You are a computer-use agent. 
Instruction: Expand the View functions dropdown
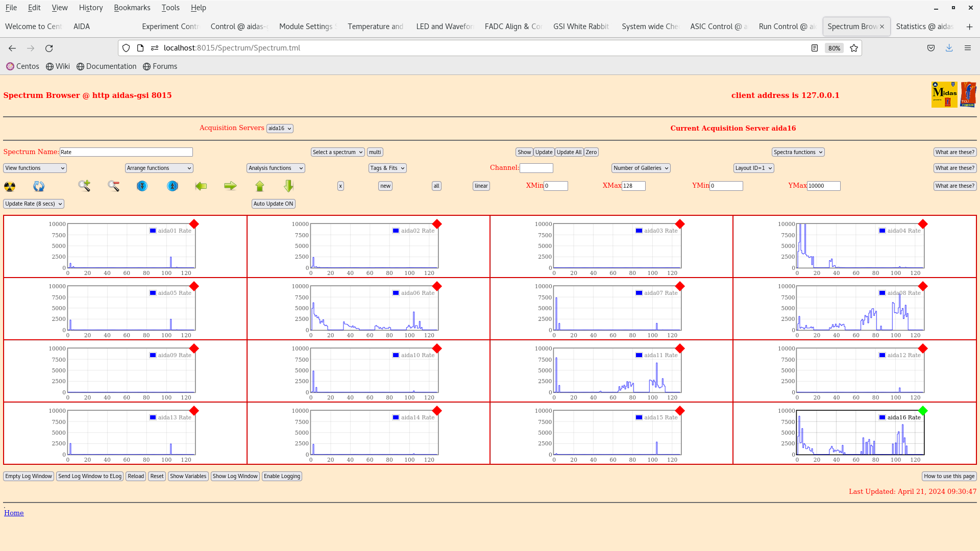pyautogui.click(x=35, y=168)
